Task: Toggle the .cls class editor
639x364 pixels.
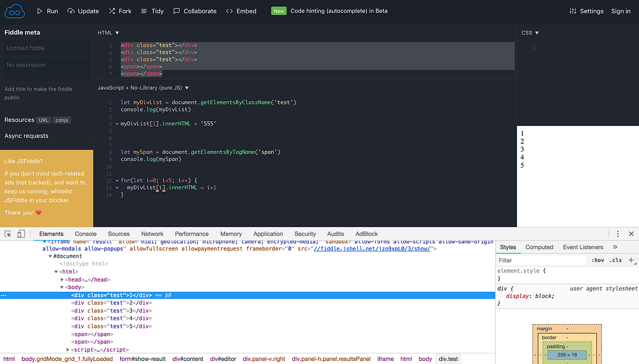Action: coord(616,260)
